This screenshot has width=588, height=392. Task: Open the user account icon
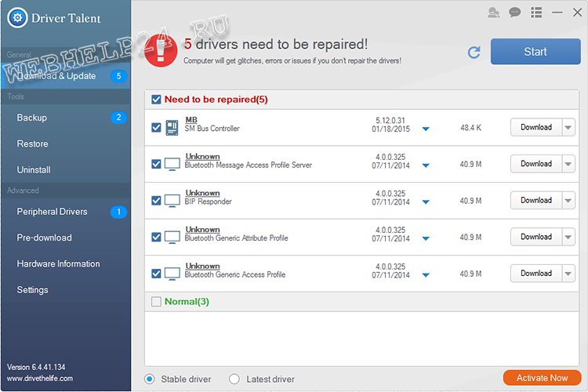pos(493,13)
